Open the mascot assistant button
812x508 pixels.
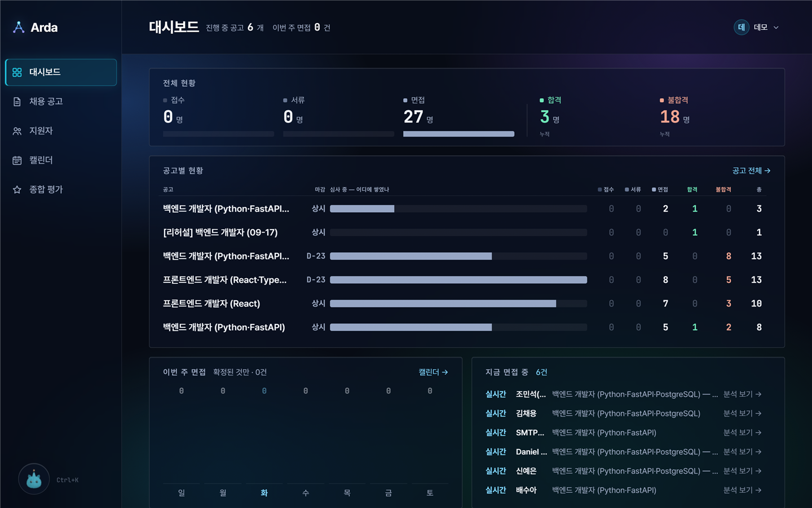pyautogui.click(x=34, y=479)
